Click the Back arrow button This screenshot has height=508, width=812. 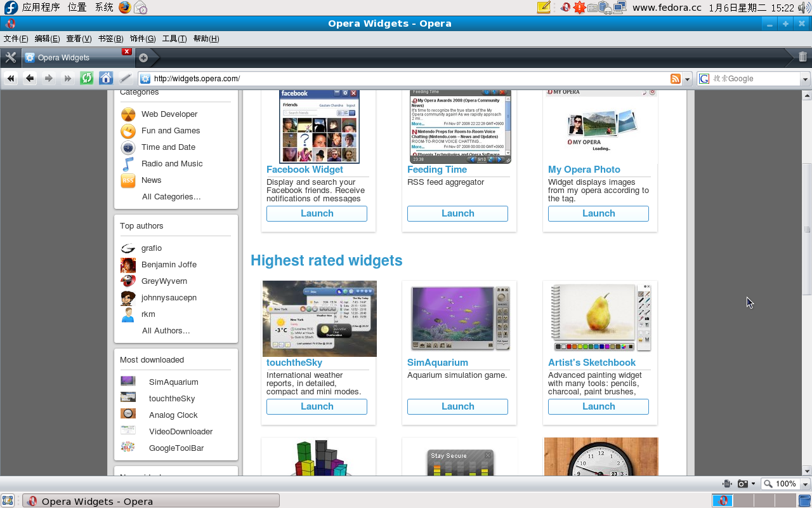[x=30, y=78]
